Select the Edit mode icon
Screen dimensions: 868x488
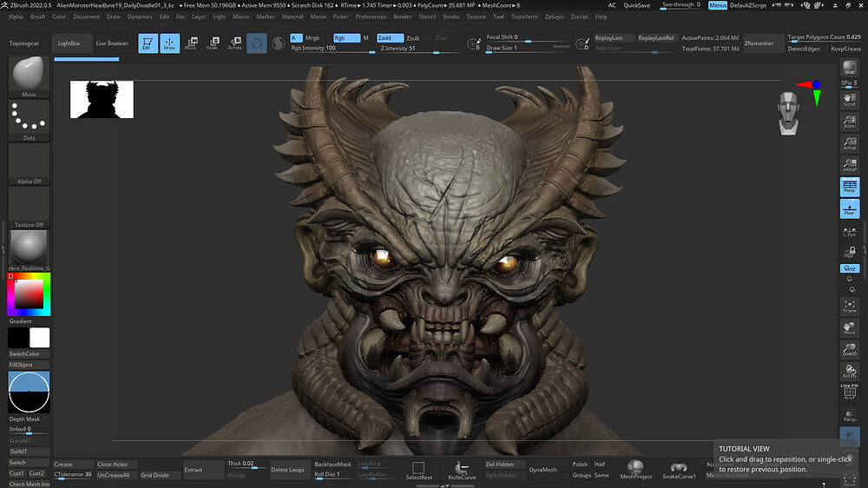pyautogui.click(x=148, y=43)
